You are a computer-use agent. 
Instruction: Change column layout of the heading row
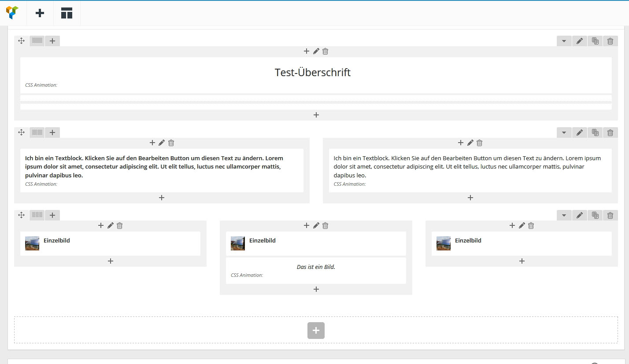coord(37,41)
